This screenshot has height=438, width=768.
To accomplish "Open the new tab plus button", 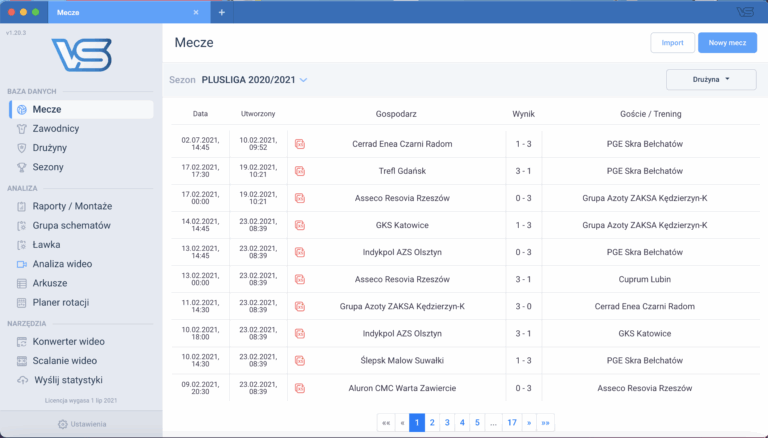I will 221,12.
